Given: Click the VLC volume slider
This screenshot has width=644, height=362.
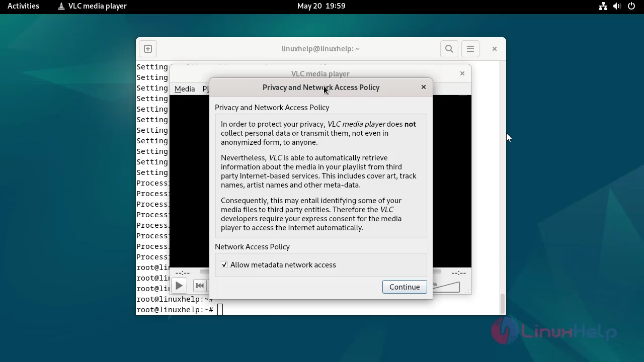Looking at the screenshot, I should click(446, 287).
